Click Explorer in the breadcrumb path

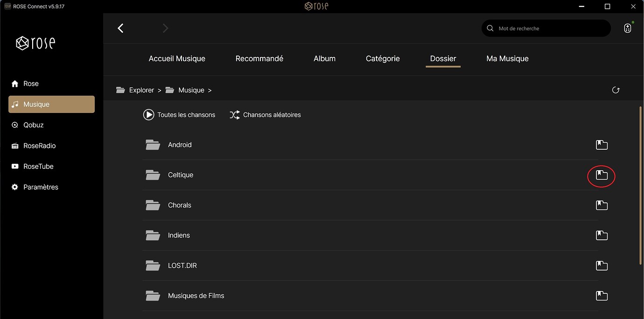pyautogui.click(x=141, y=90)
